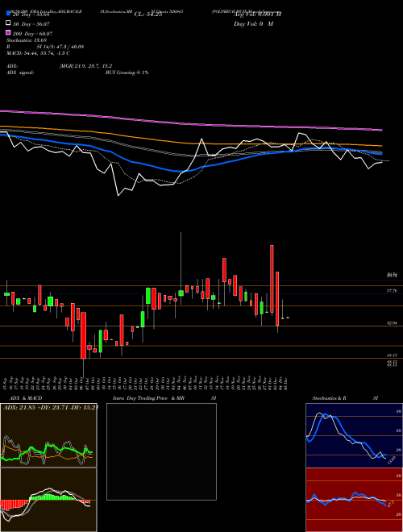The height and width of the screenshot is (532, 403).
Task: Open the ADX indicator sub-chart
Action: (48, 435)
